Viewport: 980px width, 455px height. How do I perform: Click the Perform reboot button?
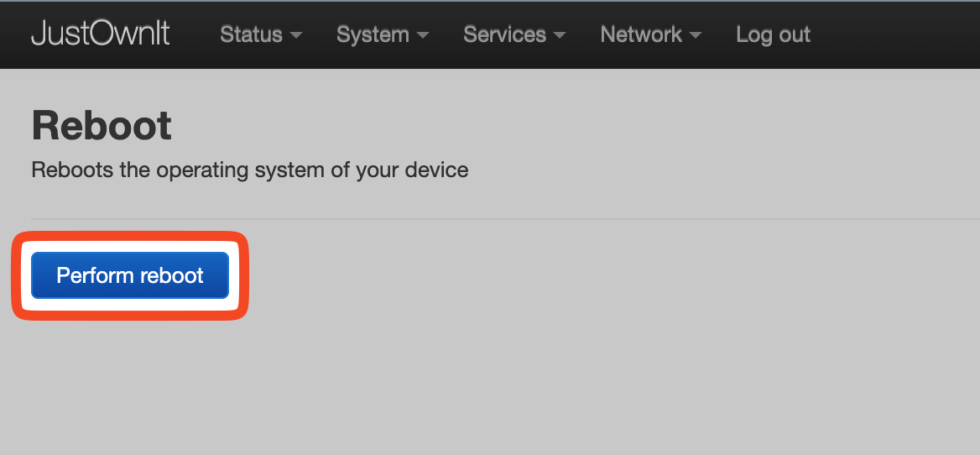point(130,275)
